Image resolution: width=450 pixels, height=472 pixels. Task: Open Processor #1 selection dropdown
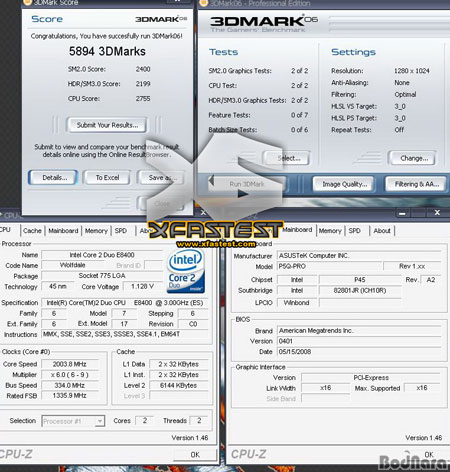[x=73, y=421]
